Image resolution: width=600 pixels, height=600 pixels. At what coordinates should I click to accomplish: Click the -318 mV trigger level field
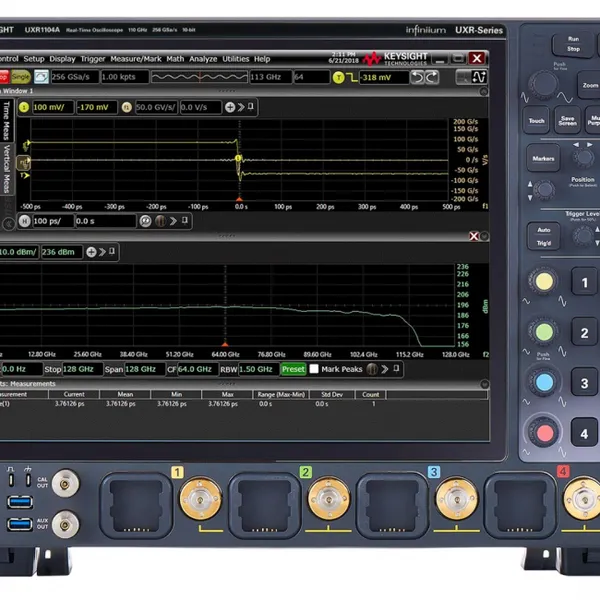click(383, 78)
